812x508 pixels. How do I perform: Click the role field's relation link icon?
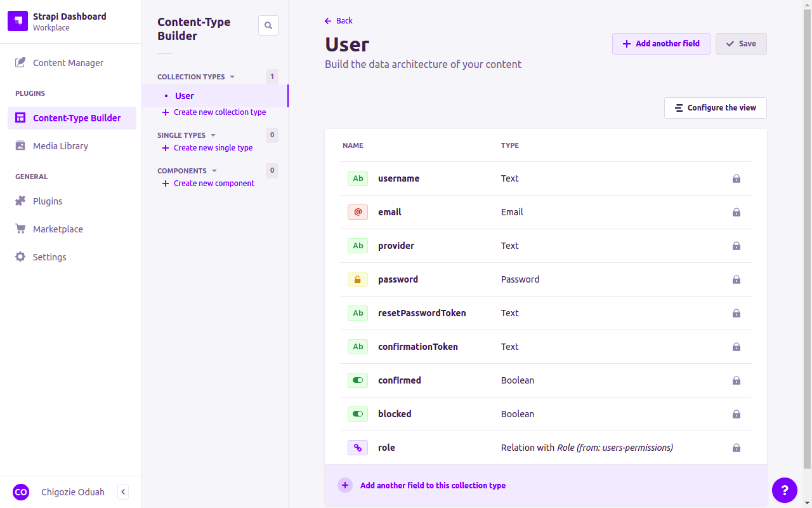[x=358, y=448]
